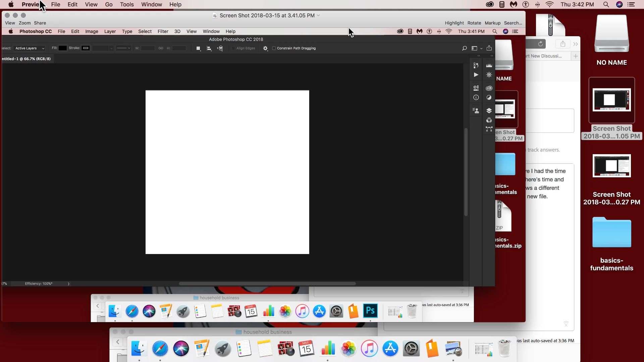Click the black Fill color swatch
The height and width of the screenshot is (362, 644).
click(x=63, y=48)
